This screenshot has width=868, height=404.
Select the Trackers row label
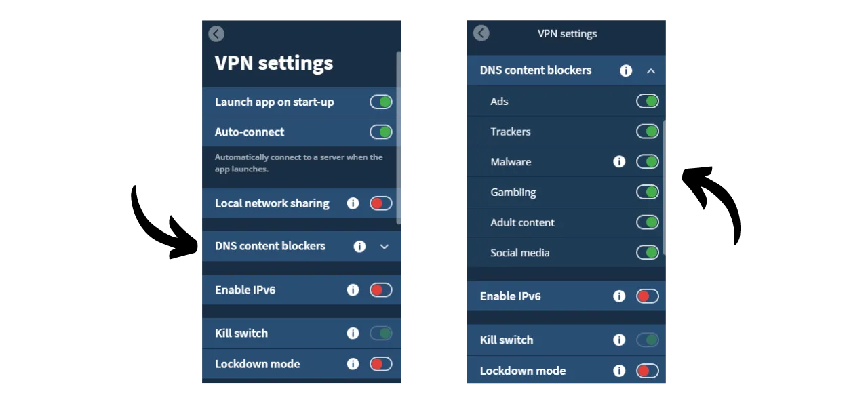[510, 132]
